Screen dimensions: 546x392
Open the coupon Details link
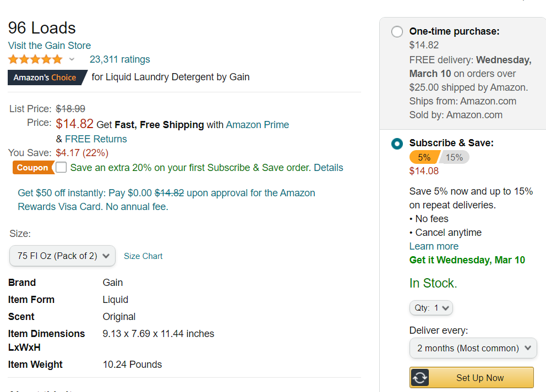pos(329,168)
